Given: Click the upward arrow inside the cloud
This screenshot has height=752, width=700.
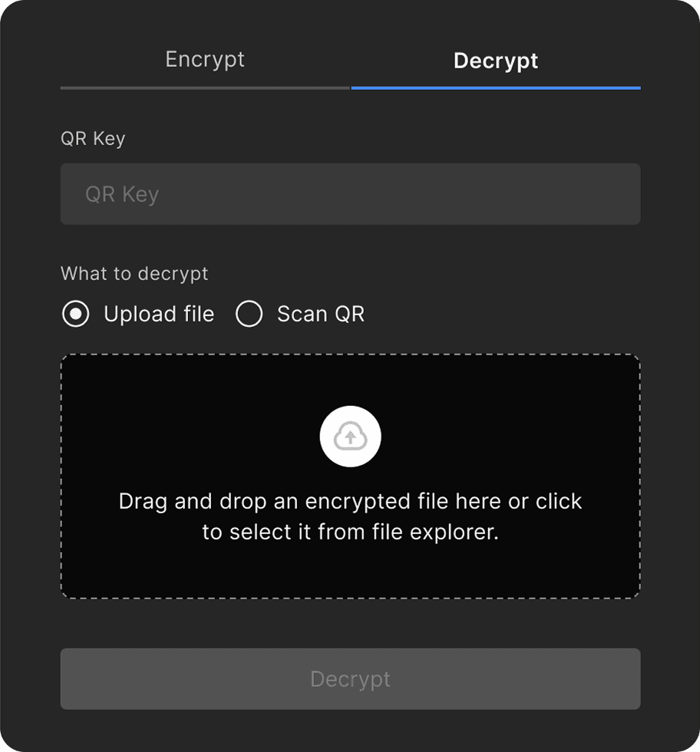Looking at the screenshot, I should tap(350, 438).
